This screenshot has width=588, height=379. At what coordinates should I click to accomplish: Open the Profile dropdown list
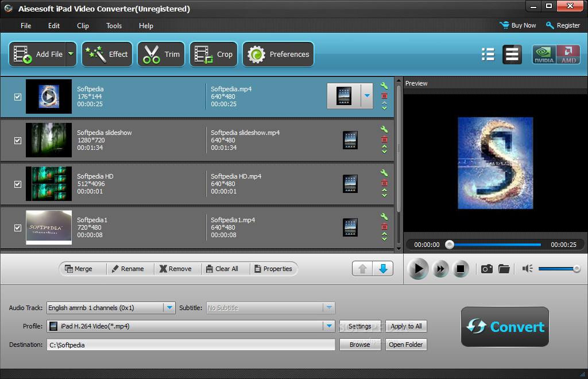(329, 326)
